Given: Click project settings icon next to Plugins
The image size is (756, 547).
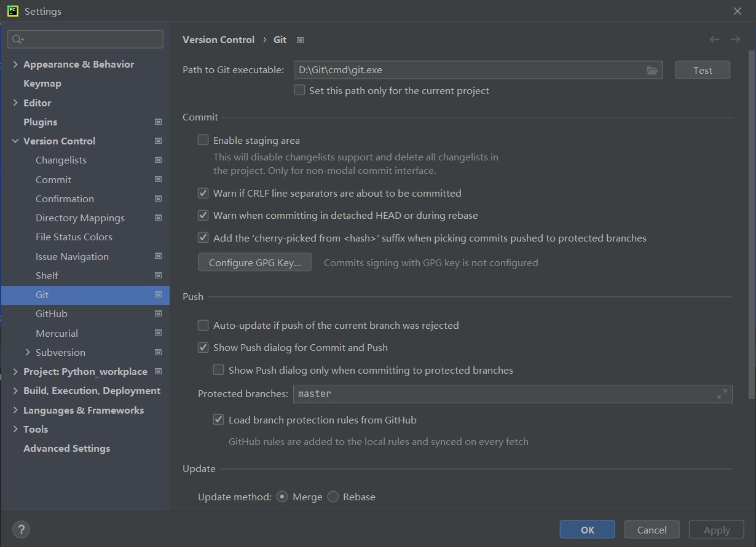Looking at the screenshot, I should click(158, 122).
